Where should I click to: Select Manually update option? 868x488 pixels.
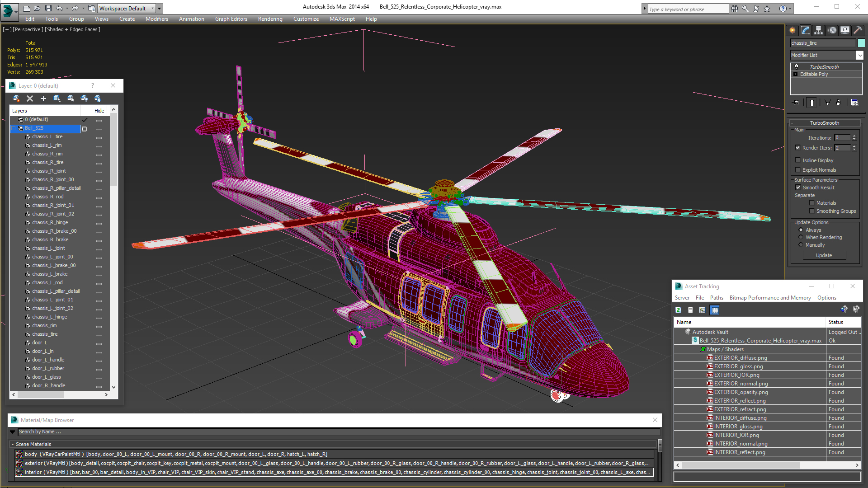click(801, 245)
